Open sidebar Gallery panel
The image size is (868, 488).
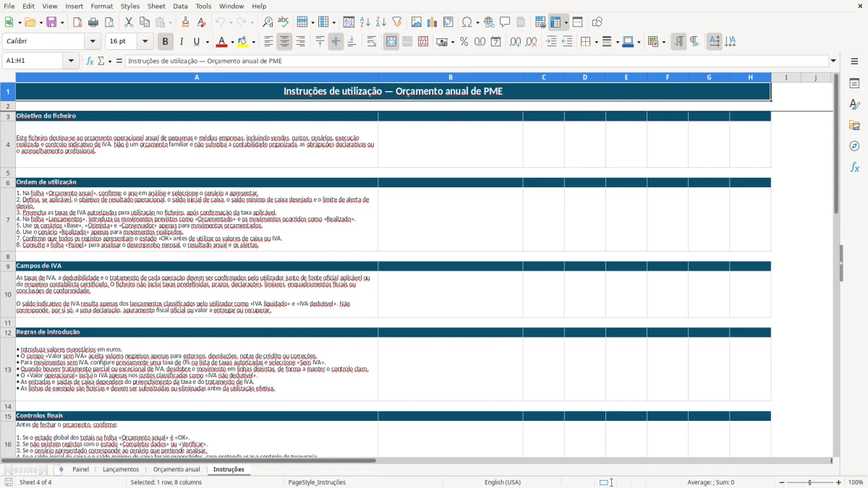[x=854, y=126]
